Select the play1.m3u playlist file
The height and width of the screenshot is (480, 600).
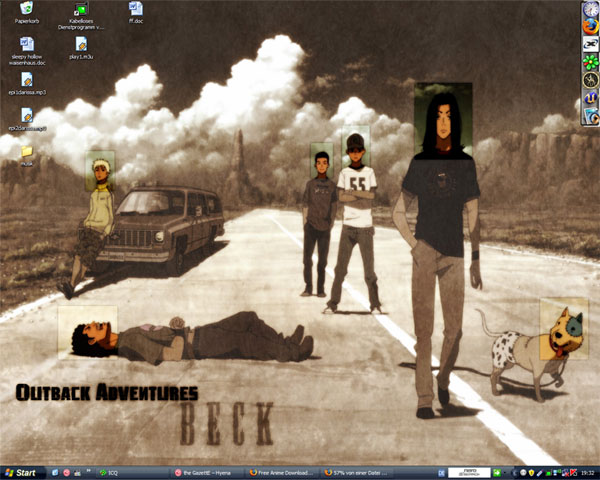pyautogui.click(x=81, y=45)
